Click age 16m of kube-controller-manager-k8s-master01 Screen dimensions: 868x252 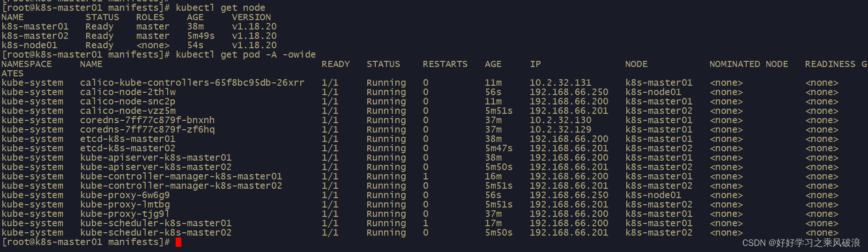[x=493, y=177]
